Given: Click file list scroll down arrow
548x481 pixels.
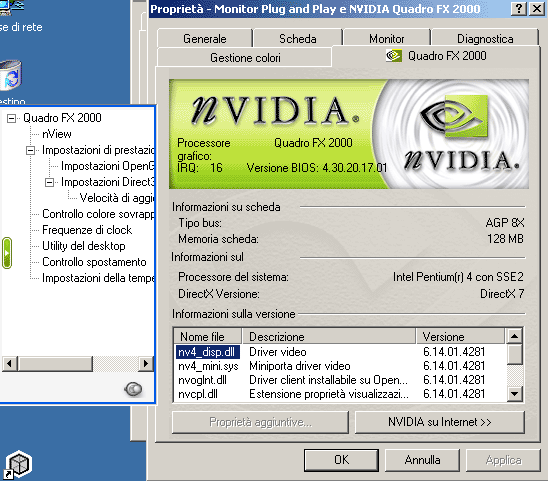Looking at the screenshot, I should [514, 394].
